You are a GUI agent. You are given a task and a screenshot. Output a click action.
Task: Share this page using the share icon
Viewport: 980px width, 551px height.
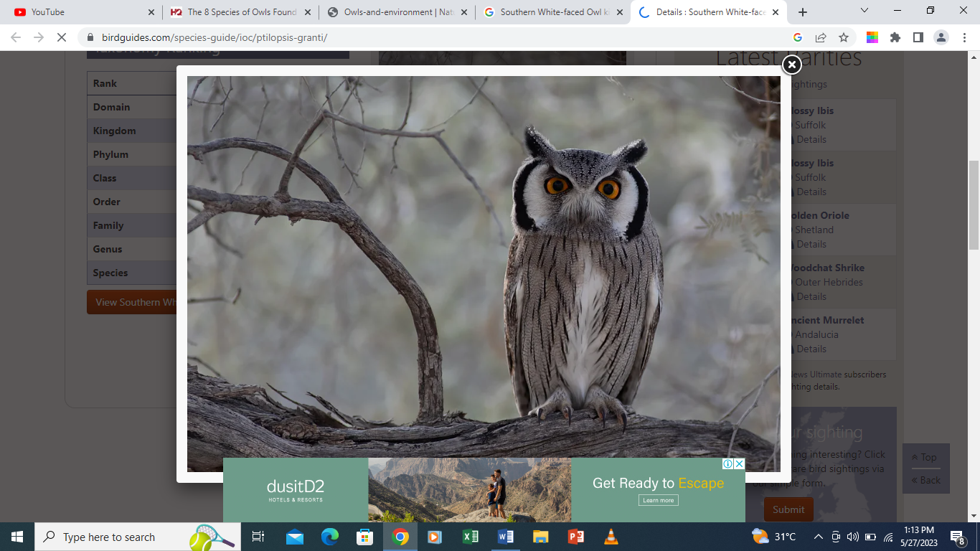coord(821,37)
